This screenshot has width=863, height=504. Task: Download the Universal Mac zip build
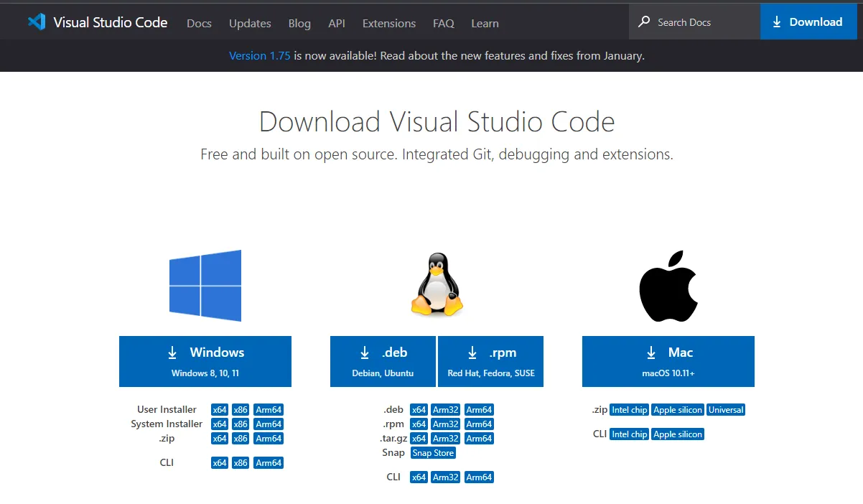click(x=725, y=409)
